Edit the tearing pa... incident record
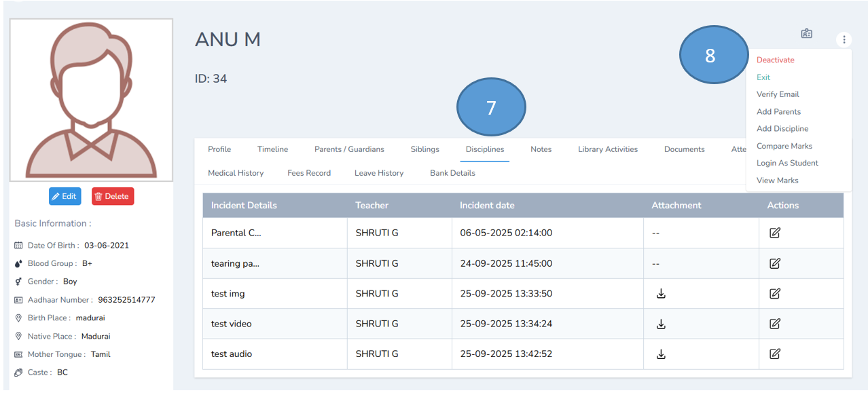The width and height of the screenshot is (868, 397). pos(774,263)
